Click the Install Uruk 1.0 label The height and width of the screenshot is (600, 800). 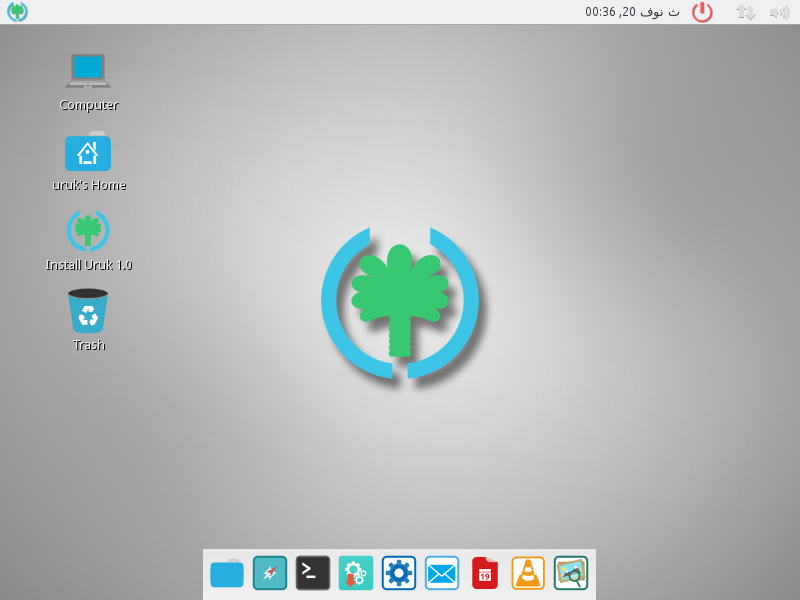click(x=88, y=265)
